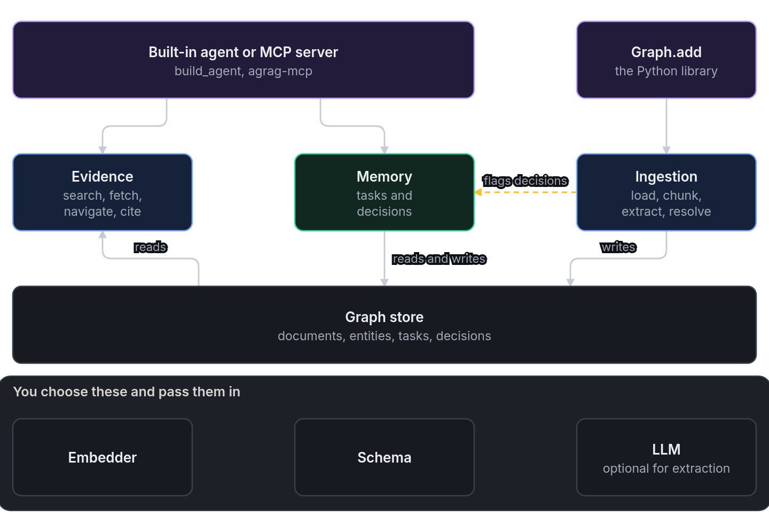This screenshot has width=769, height=532.
Task: Click the "writes" label below Ingestion
Action: click(618, 247)
